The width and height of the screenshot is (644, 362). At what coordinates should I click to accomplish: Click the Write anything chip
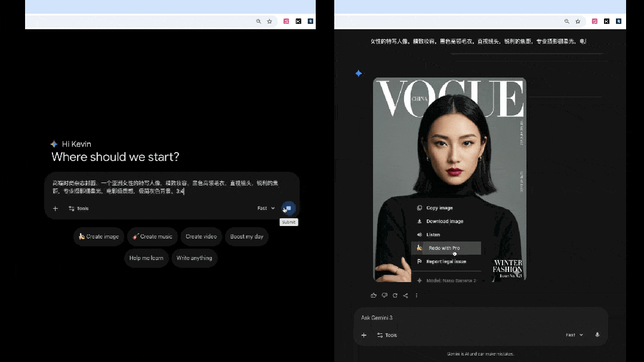coord(194,258)
